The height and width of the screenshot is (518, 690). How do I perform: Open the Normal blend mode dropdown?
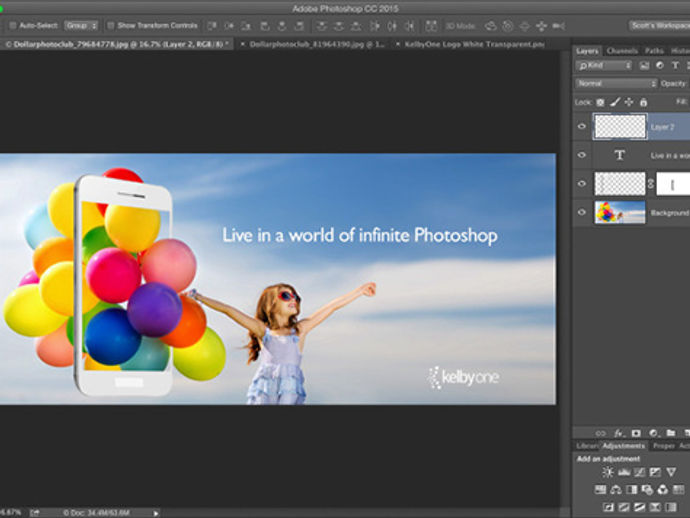click(616, 83)
